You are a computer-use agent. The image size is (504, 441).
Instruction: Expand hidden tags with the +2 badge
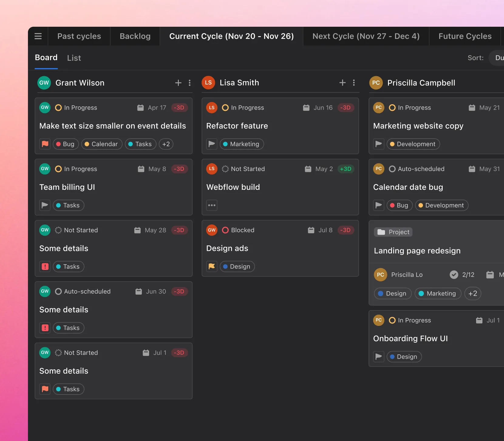tap(166, 144)
